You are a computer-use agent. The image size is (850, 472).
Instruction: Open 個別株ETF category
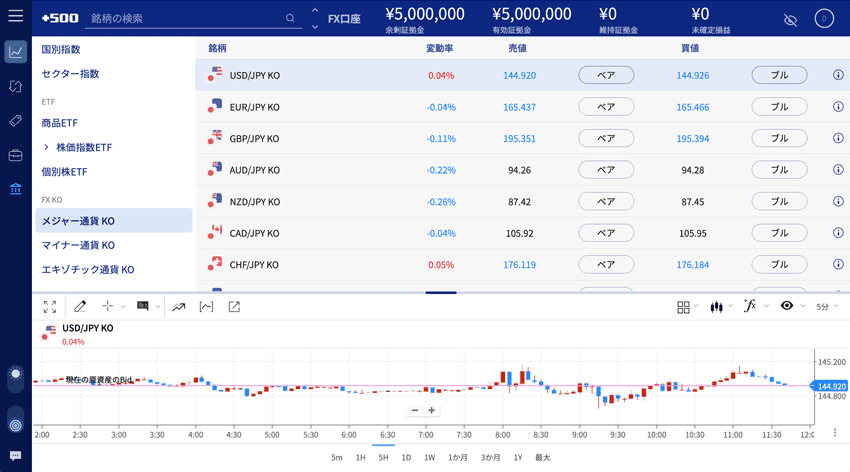(x=65, y=172)
